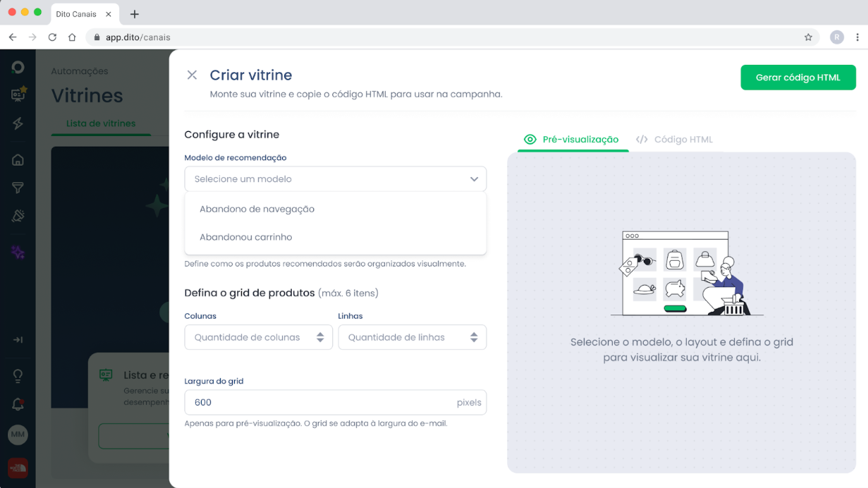Screen dimensions: 868x488
Task: Choose Abandonou carrinho option
Action: [336, 237]
